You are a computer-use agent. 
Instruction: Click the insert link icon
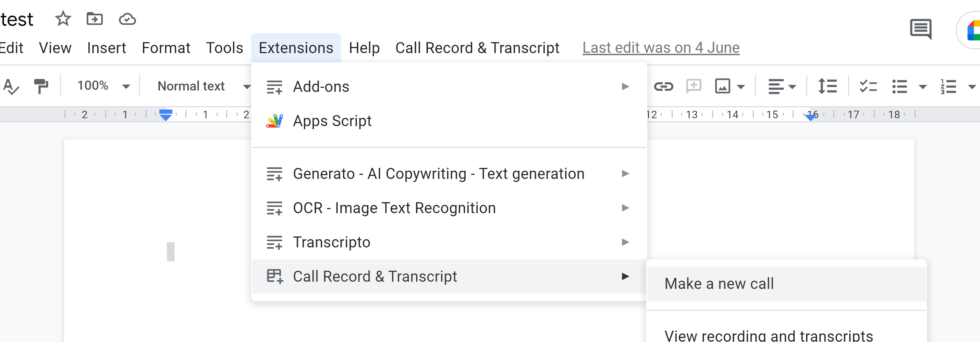663,87
